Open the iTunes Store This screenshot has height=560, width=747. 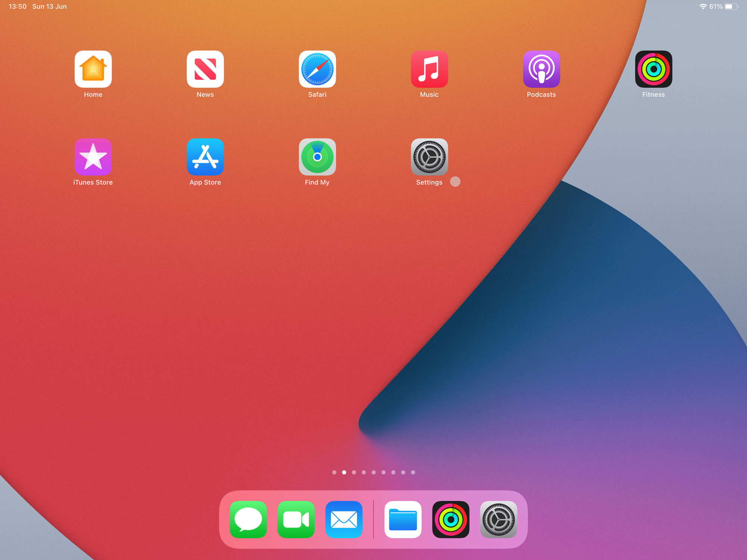93,157
